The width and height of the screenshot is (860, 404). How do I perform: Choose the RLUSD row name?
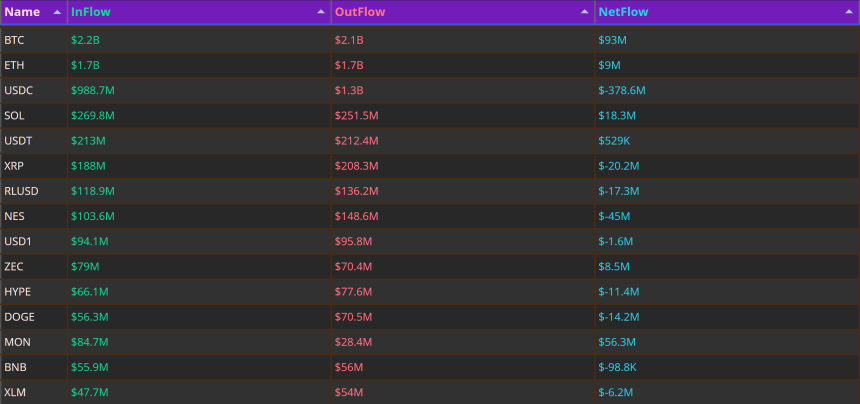[21, 191]
